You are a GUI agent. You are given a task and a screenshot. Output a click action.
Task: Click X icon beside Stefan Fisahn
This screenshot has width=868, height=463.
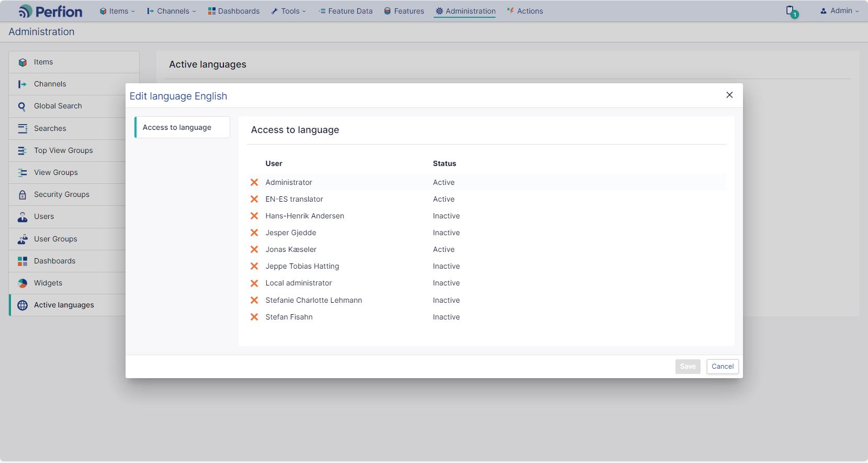[254, 317]
